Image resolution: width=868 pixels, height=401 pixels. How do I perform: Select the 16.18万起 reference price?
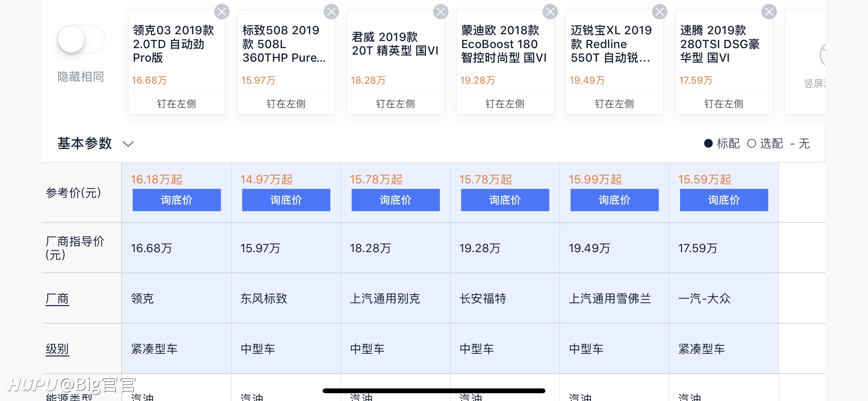pyautogui.click(x=157, y=179)
